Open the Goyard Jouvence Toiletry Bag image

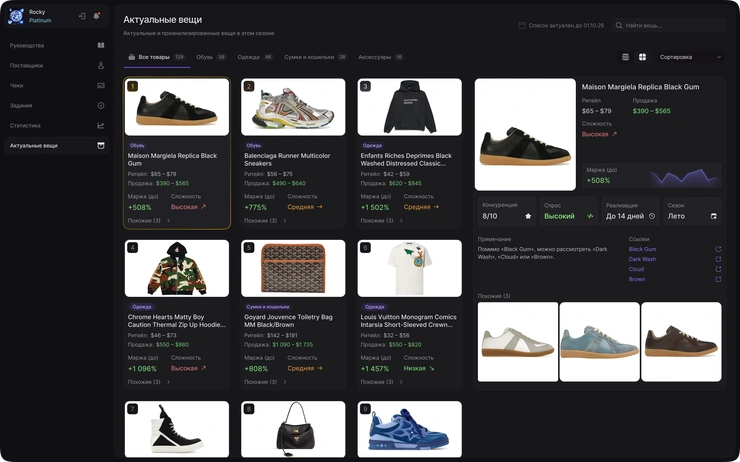coord(293,269)
